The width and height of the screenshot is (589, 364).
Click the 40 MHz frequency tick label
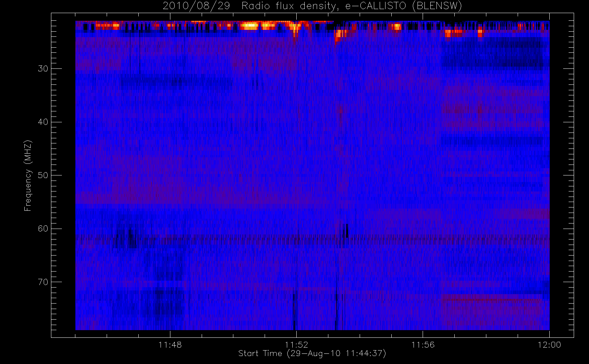tap(43, 122)
